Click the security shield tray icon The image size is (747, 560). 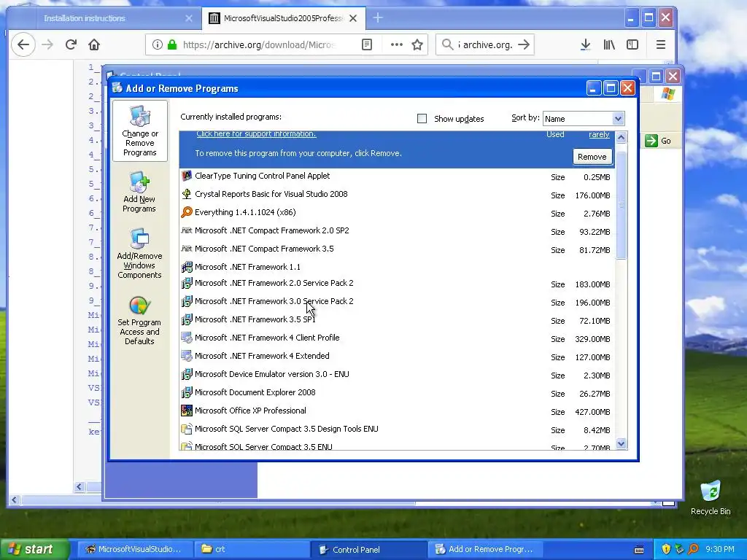(x=666, y=549)
